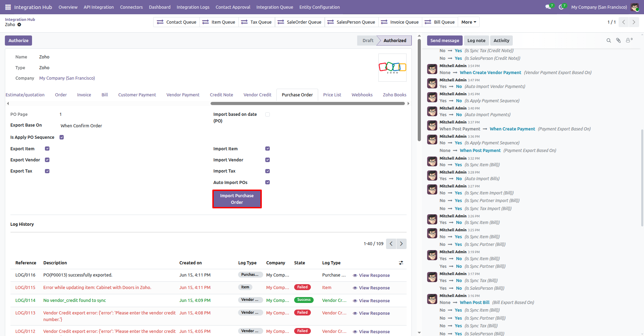Viewport: 644px width, 336px height.
Task: Switch to the Credit Note tab
Action: coord(221,95)
